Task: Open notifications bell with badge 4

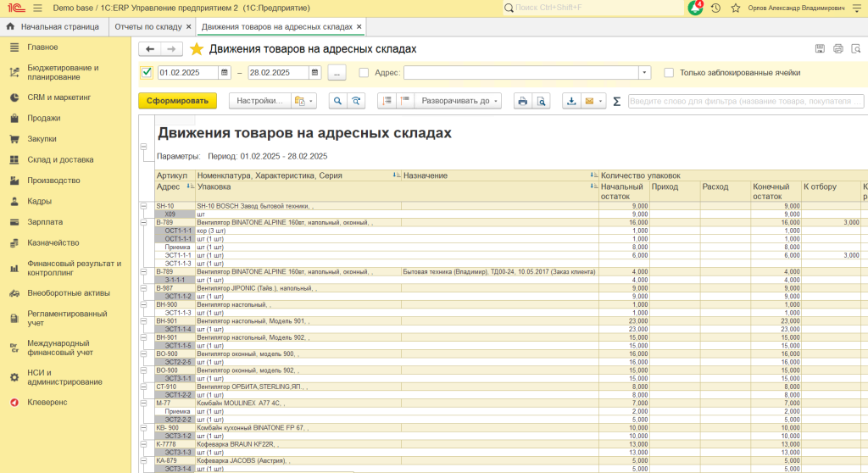Action: (x=695, y=8)
